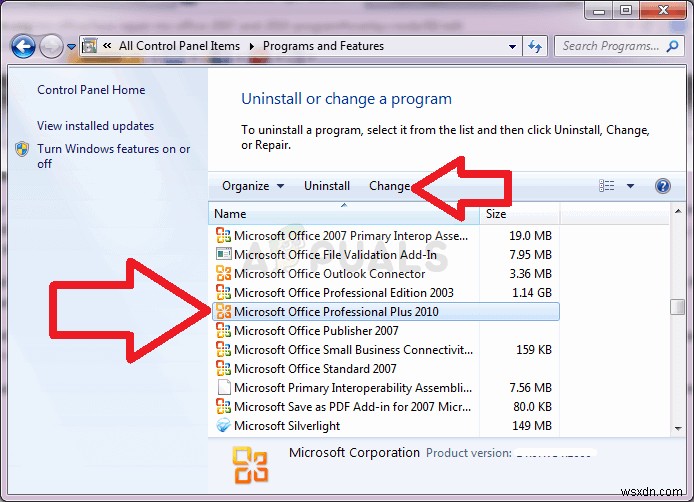
Task: Open the recent pages dropdown beside Forward
Action: click(71, 46)
